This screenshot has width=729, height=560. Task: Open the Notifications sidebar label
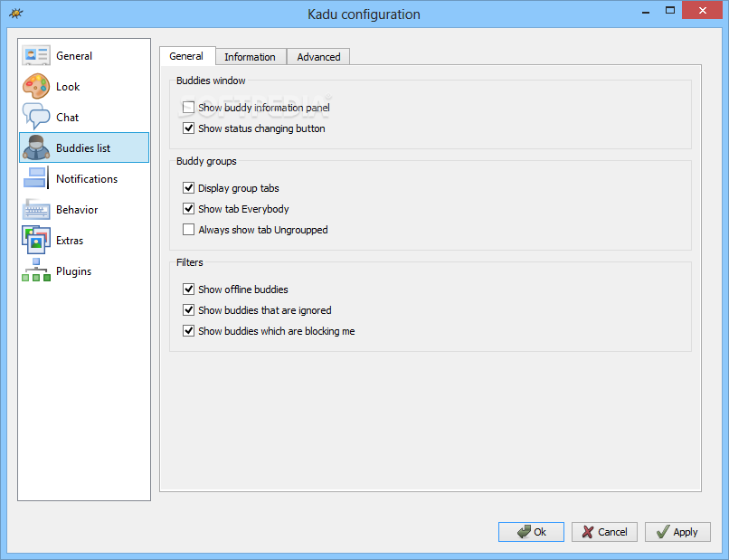tap(87, 178)
